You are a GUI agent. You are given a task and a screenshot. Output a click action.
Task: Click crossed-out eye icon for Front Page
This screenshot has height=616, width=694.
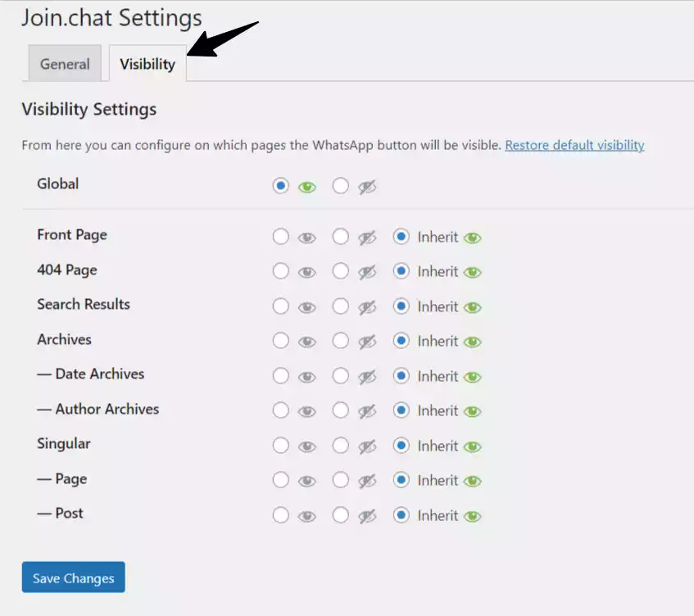pyautogui.click(x=367, y=238)
